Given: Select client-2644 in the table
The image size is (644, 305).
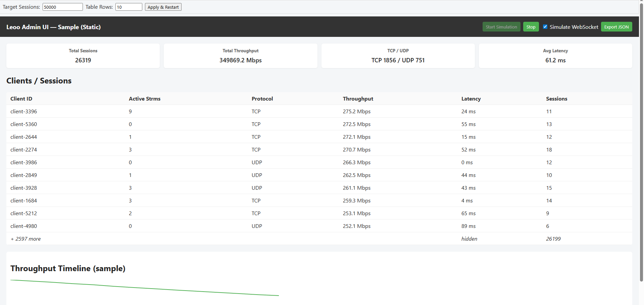Looking at the screenshot, I should pos(23,137).
